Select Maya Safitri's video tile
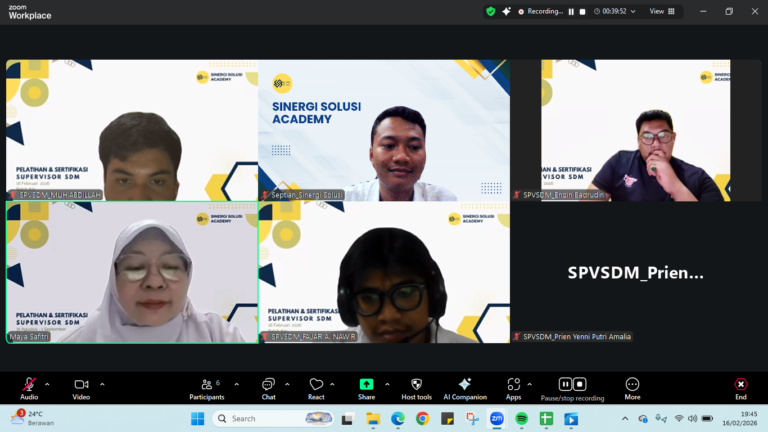Viewport: 768px width, 432px height. [x=132, y=272]
